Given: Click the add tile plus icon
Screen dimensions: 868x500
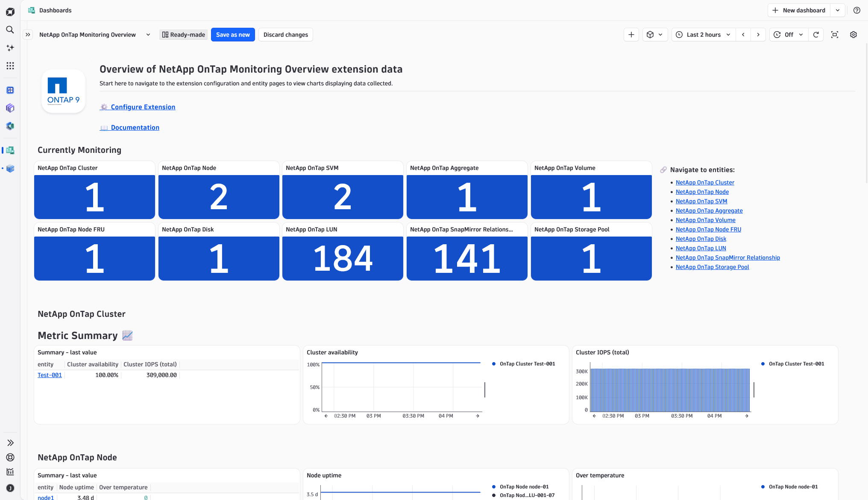Looking at the screenshot, I should [631, 35].
